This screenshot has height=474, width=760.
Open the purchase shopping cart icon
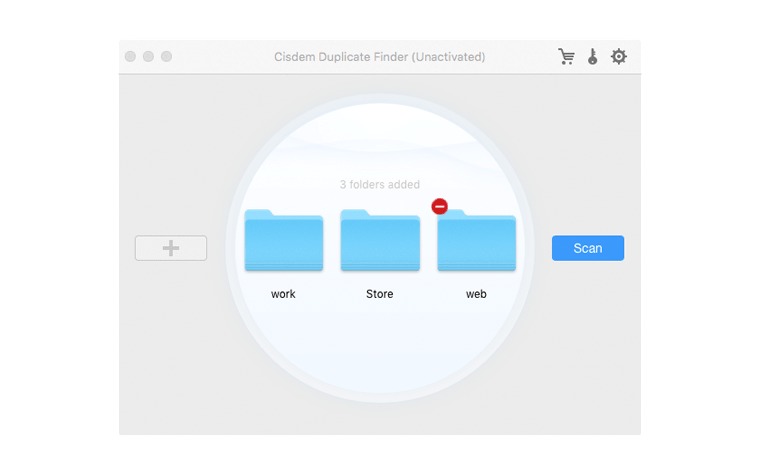566,57
